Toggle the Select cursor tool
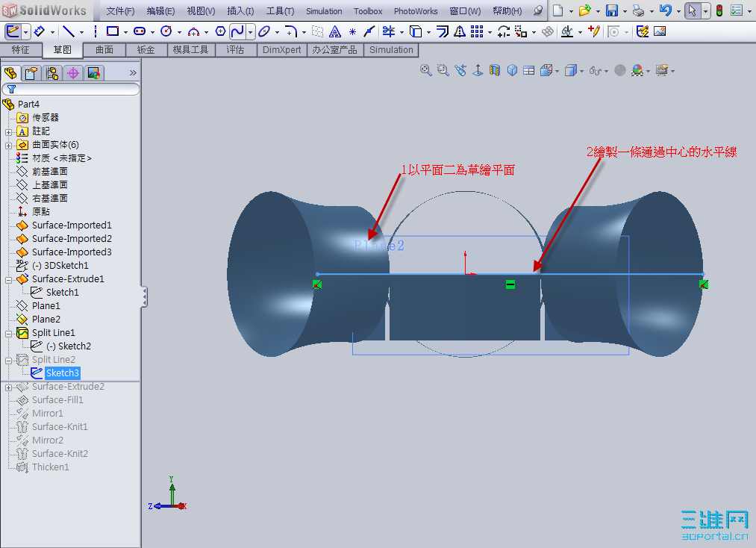This screenshot has height=548, width=756. click(x=693, y=10)
